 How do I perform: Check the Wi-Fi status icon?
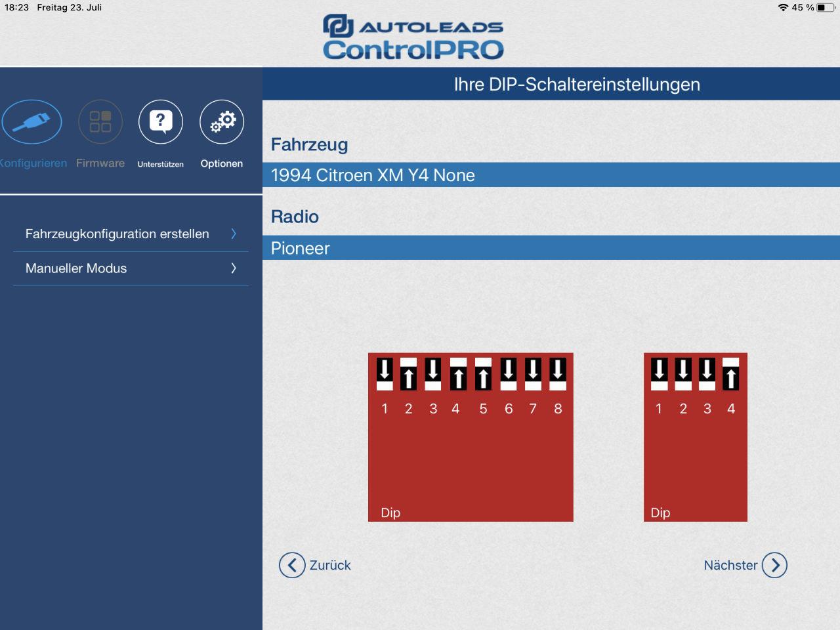783,7
